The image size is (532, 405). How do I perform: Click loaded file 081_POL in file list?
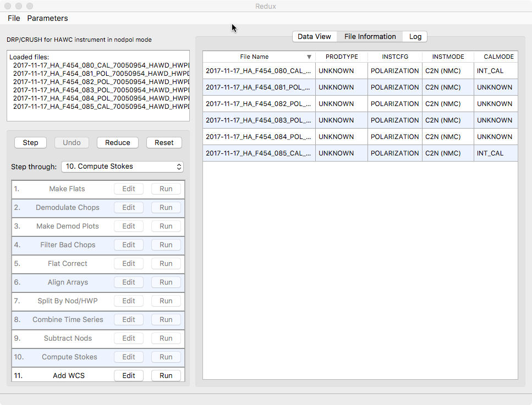point(101,74)
